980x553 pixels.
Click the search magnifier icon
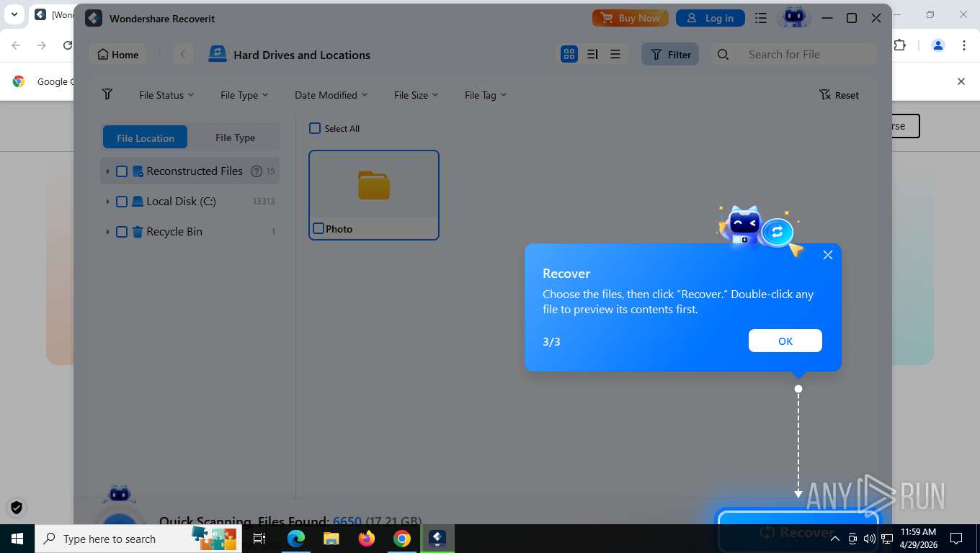tap(723, 55)
